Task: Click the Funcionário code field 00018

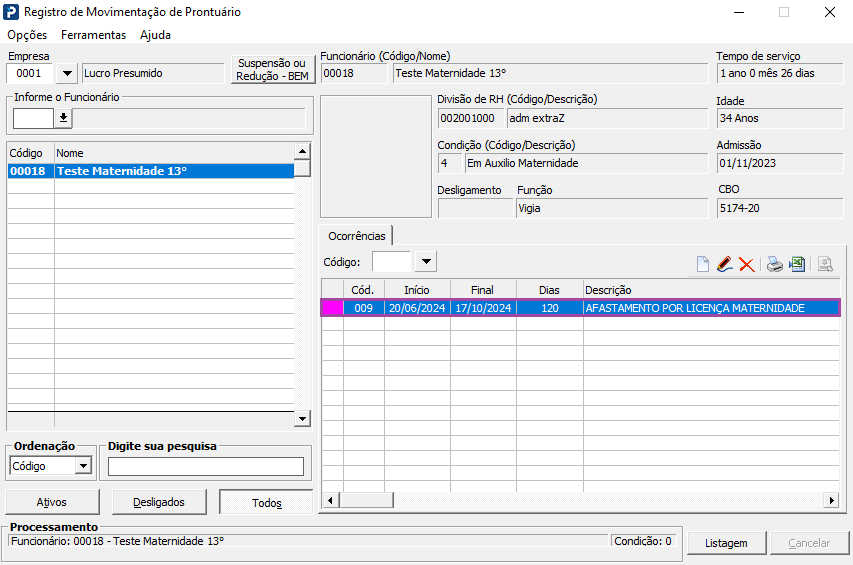Action: coord(354,73)
